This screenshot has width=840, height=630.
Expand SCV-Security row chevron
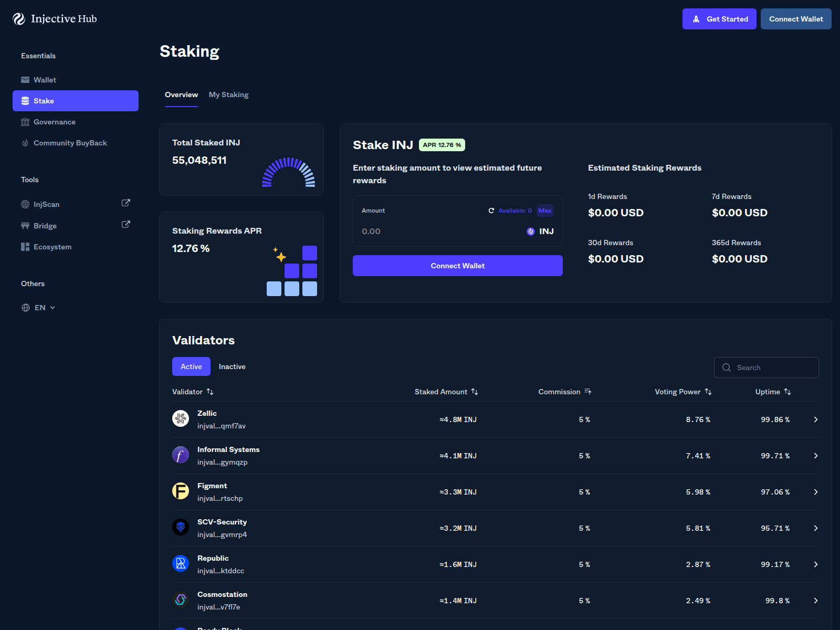816,528
